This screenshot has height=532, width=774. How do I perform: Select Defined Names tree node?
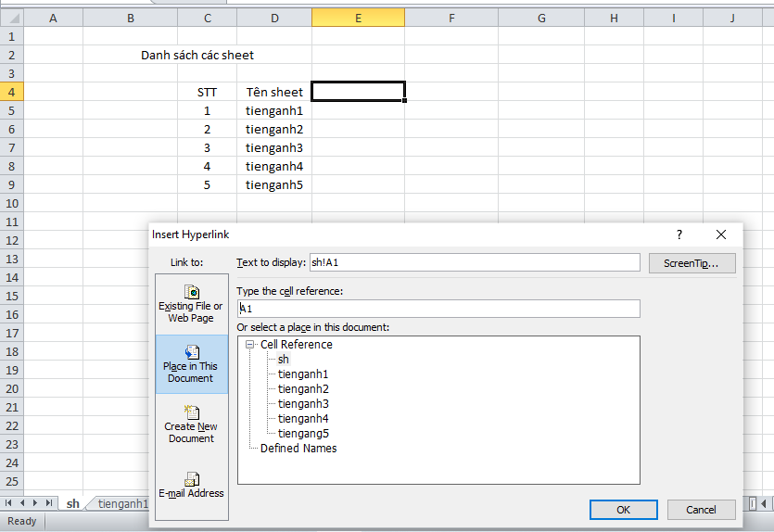298,448
